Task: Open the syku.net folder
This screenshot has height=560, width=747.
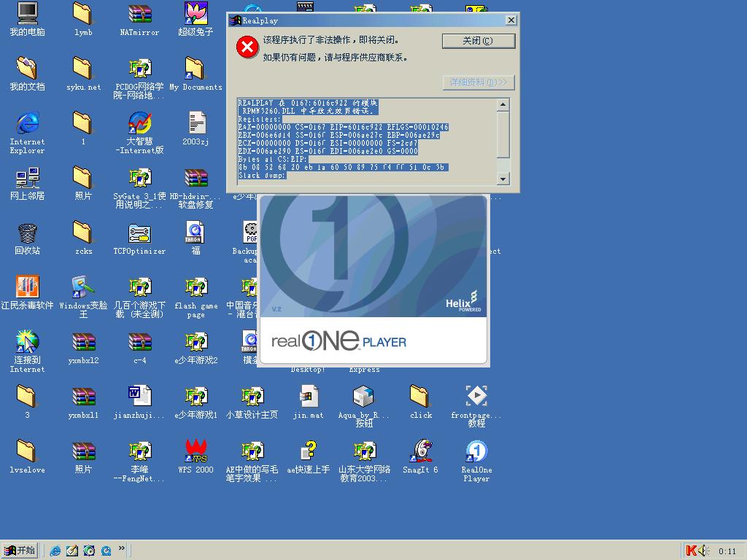Action: [83, 68]
